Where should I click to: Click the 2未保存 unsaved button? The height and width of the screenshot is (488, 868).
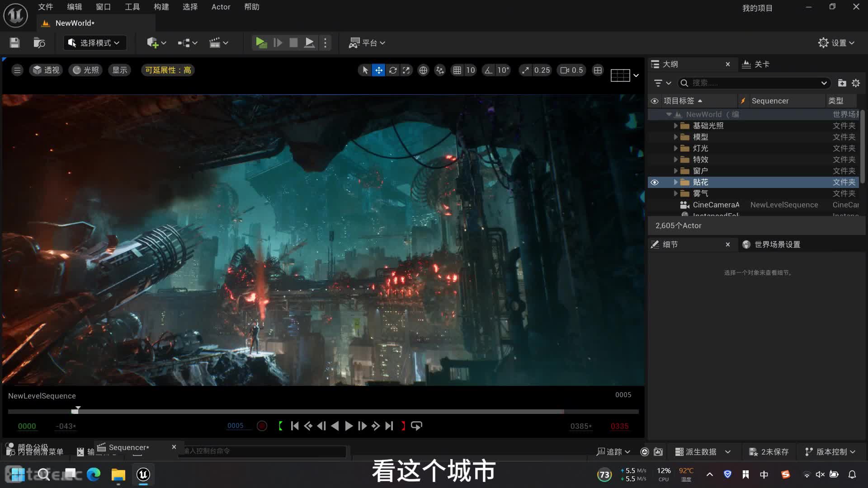pos(769,452)
